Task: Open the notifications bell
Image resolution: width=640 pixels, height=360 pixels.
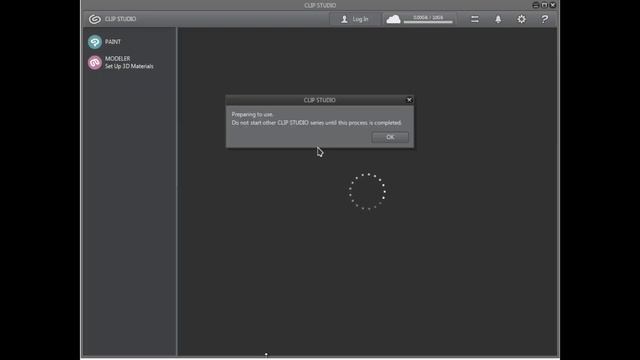Action: coord(498,19)
